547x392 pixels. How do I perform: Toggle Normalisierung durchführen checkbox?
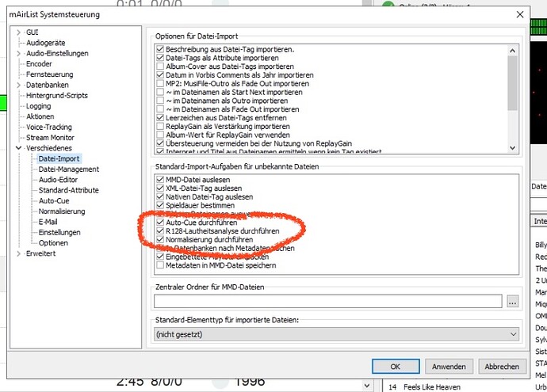[160, 239]
